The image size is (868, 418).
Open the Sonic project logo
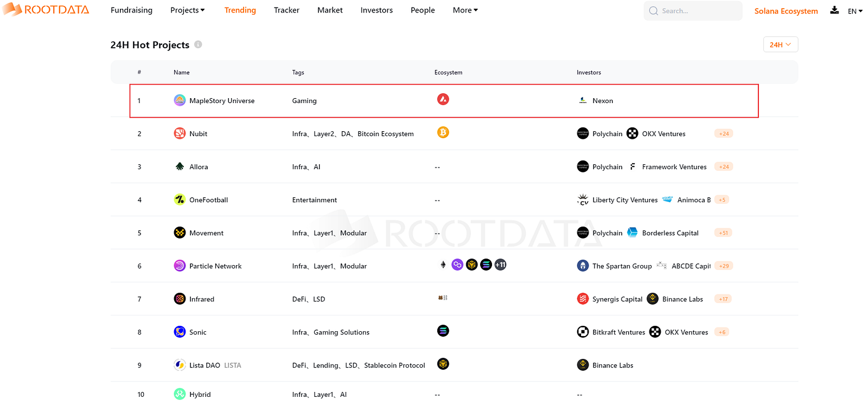click(x=180, y=332)
